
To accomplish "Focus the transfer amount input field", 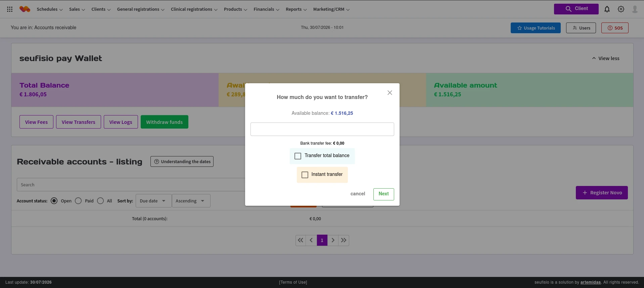I will (322, 129).
